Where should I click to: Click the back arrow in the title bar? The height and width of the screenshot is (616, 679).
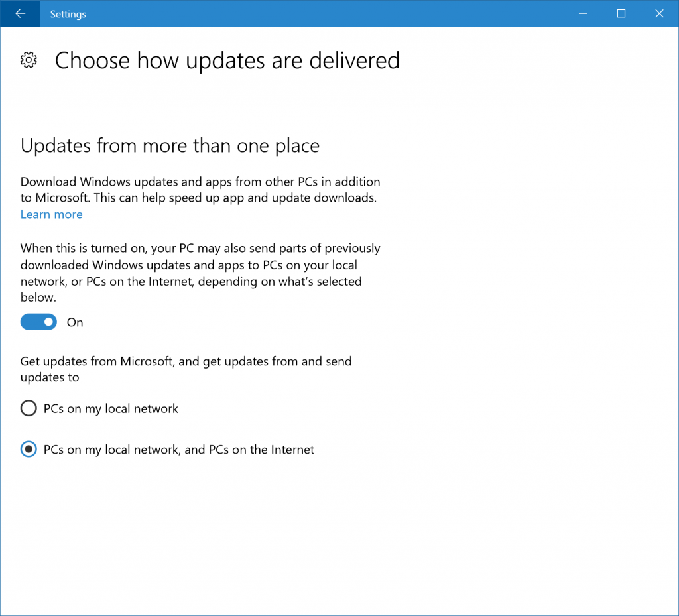tap(20, 13)
